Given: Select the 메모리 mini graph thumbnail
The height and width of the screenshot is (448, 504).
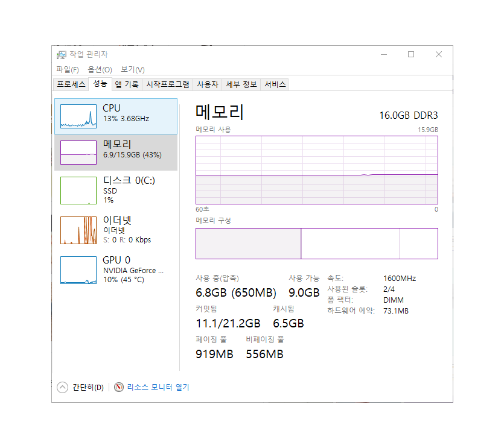Looking at the screenshot, I should click(78, 153).
